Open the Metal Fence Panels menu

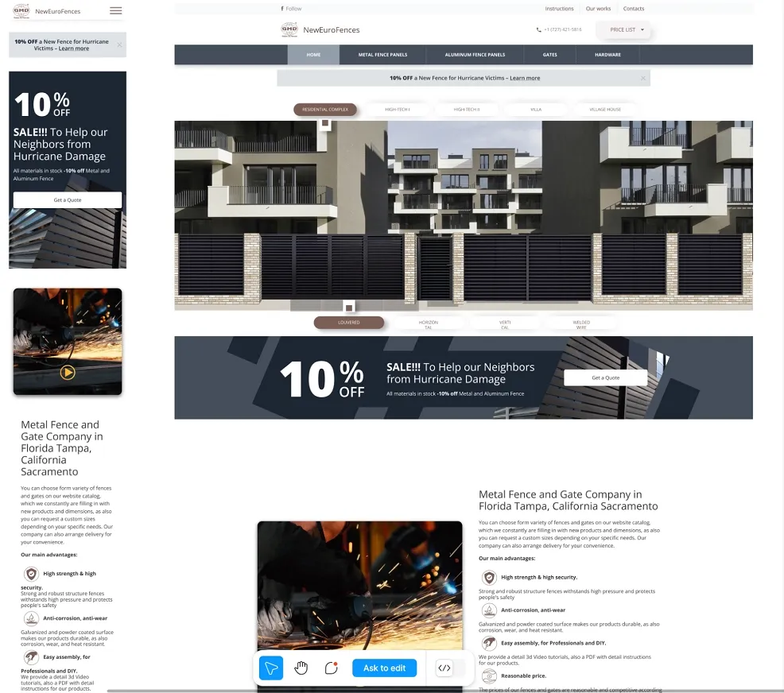pyautogui.click(x=382, y=55)
